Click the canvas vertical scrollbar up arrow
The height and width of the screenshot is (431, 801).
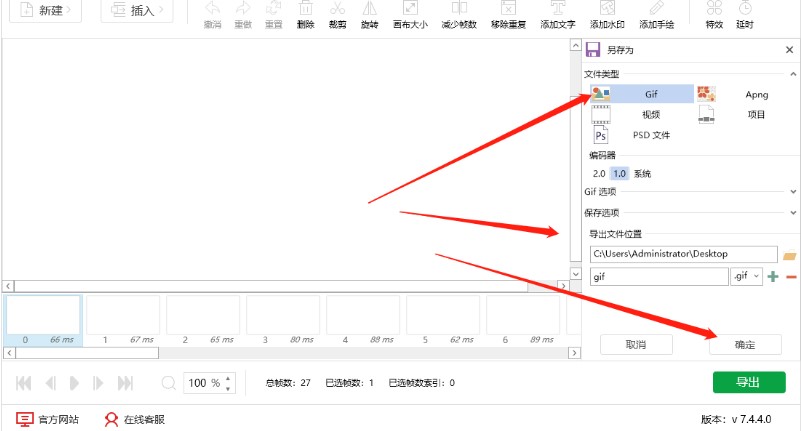(x=576, y=45)
